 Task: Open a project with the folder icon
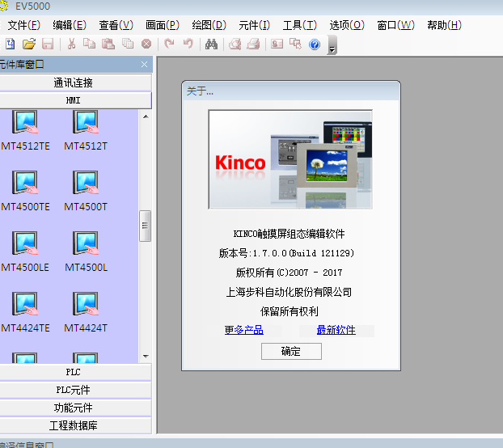pos(29,44)
